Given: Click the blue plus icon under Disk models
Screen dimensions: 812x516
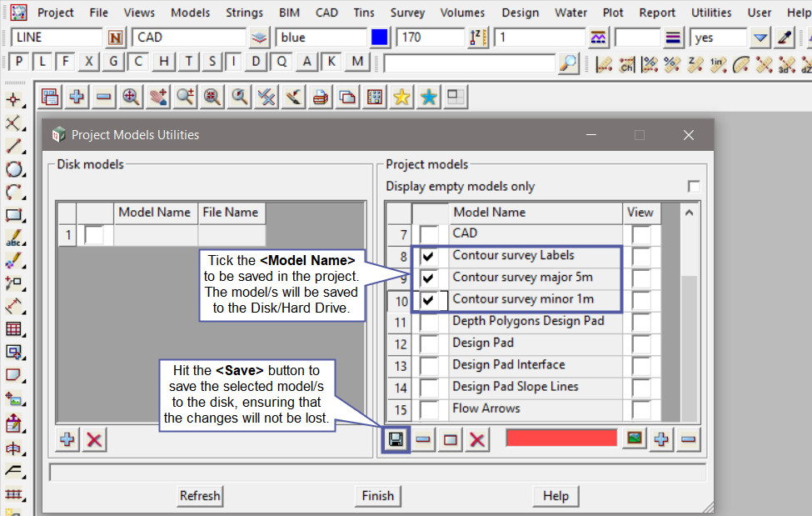Looking at the screenshot, I should coord(68,439).
